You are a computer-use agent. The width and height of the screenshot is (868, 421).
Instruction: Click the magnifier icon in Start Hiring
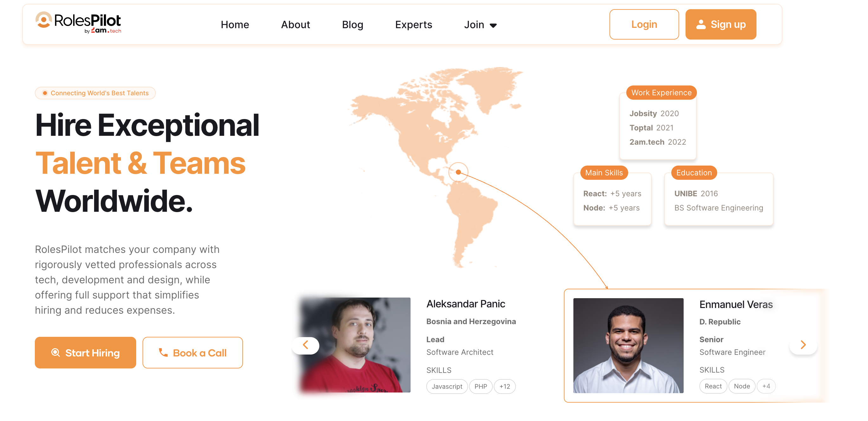pyautogui.click(x=56, y=353)
